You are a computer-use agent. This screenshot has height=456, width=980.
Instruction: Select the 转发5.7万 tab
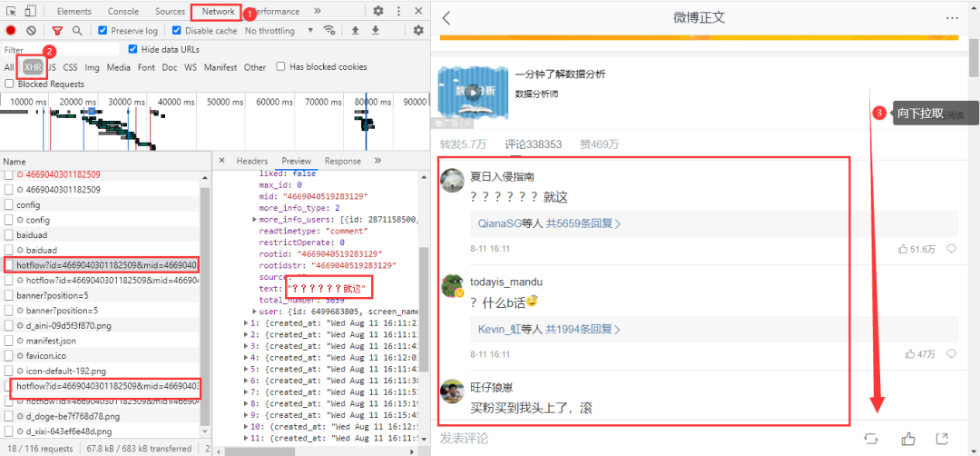pos(463,144)
